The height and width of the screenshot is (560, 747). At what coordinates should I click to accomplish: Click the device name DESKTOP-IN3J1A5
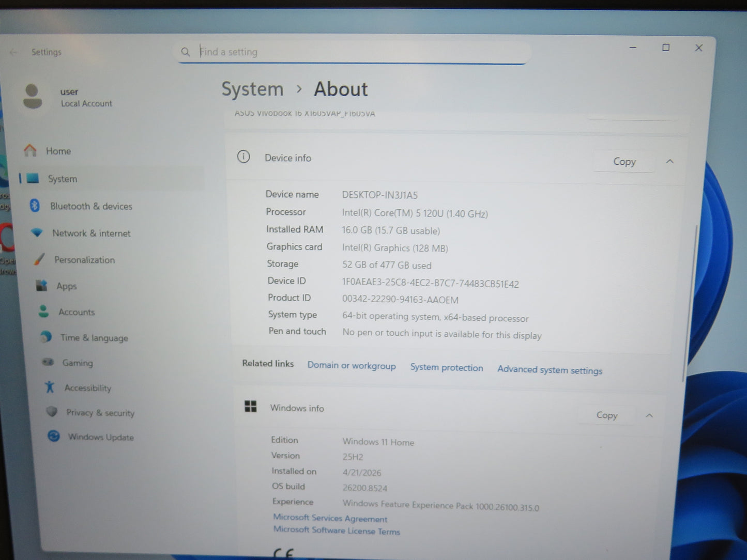(379, 195)
